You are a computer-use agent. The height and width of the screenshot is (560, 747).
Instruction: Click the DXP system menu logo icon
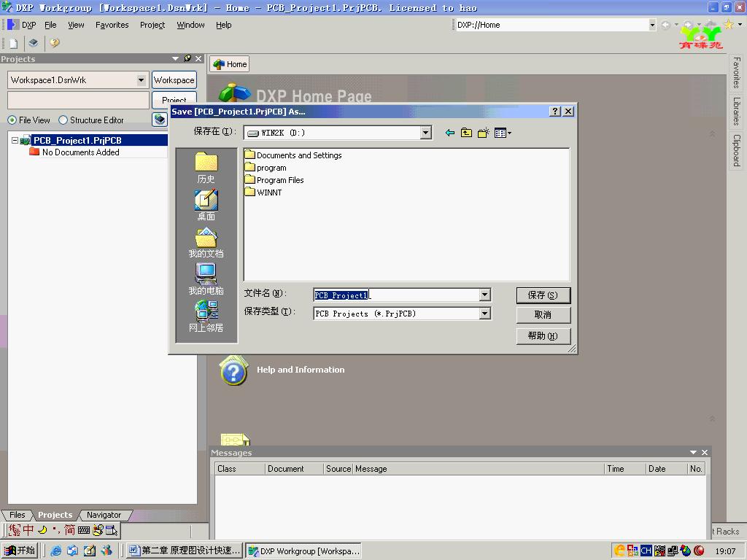pos(13,25)
